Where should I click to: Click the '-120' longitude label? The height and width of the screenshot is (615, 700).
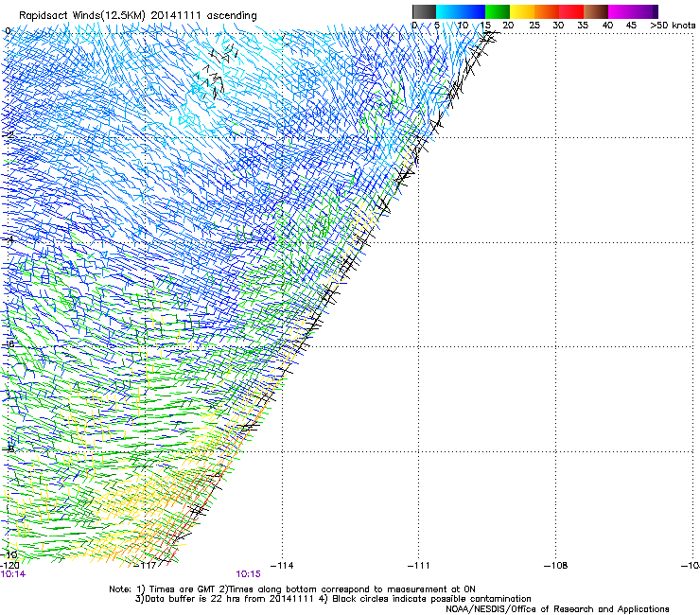coord(9,566)
